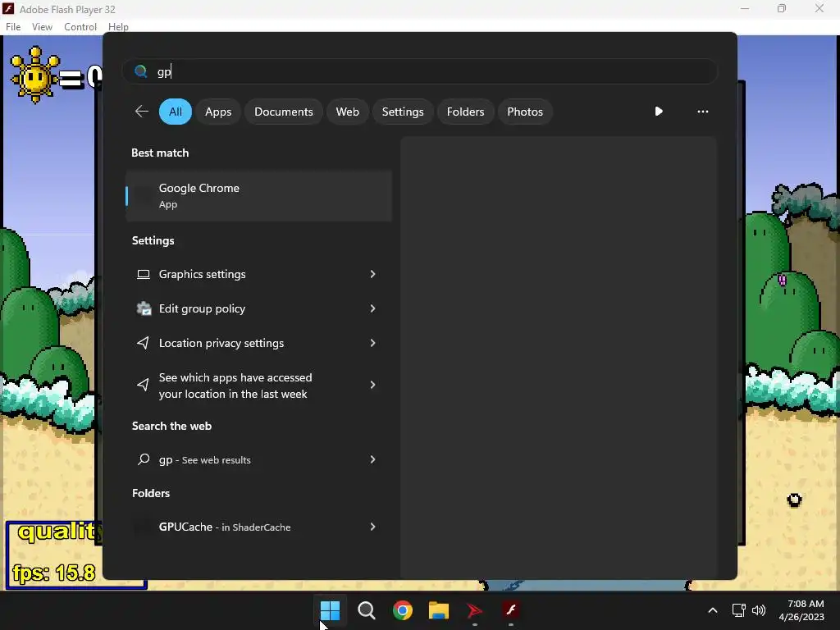
Task: Open Graphics settings result
Action: click(x=258, y=274)
